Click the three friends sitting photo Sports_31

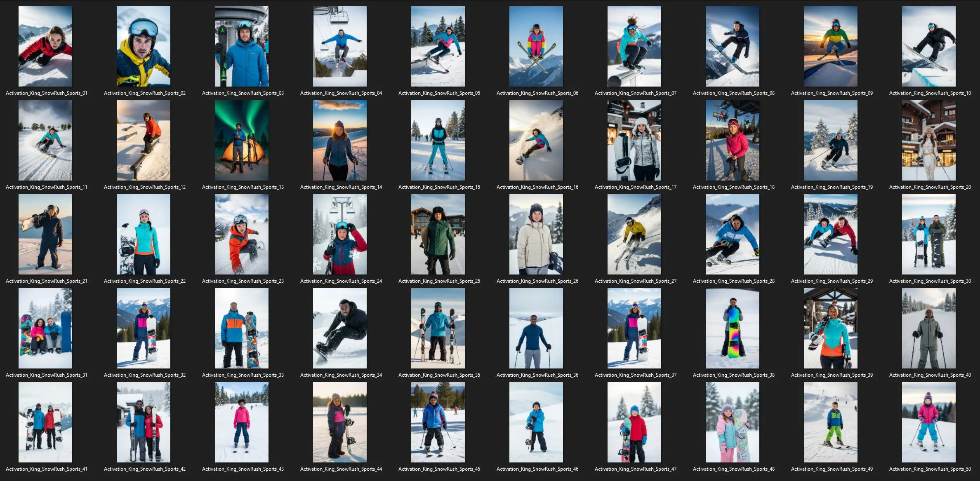point(45,328)
